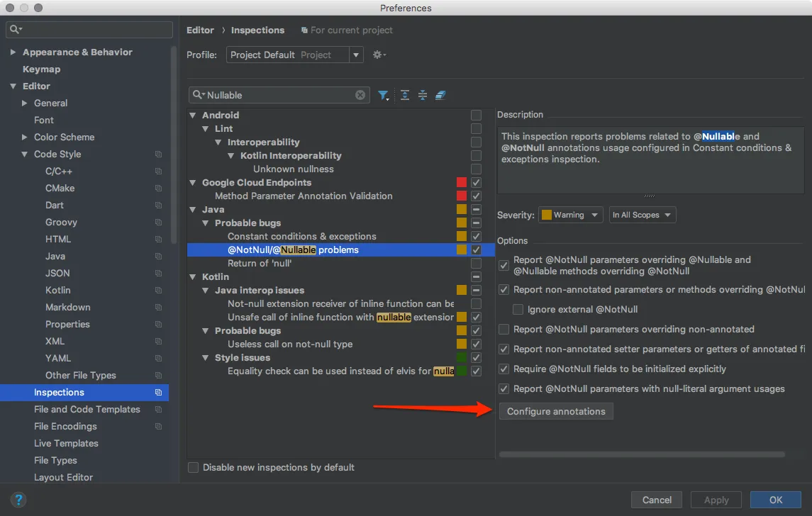Collapse all inspection groups via toolbar icon
The width and height of the screenshot is (812, 516).
(422, 94)
